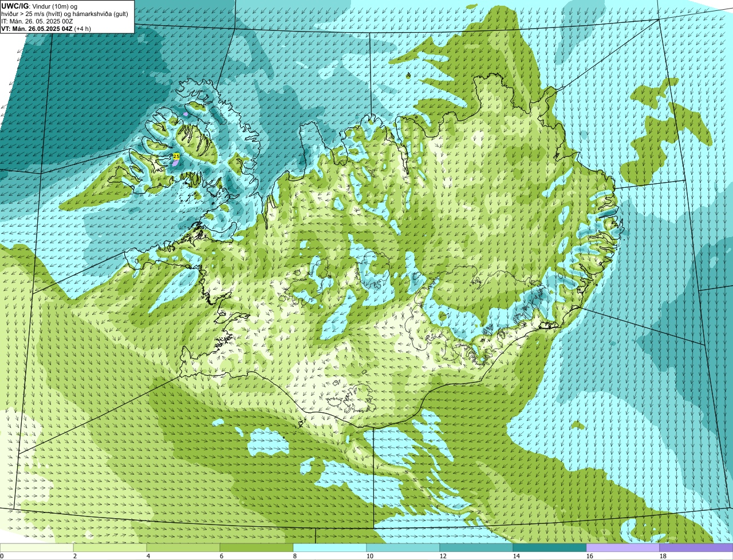733x560 pixels.
Task: Click the 10–12 m/s turquoise legend swatch
Action: tap(403, 548)
